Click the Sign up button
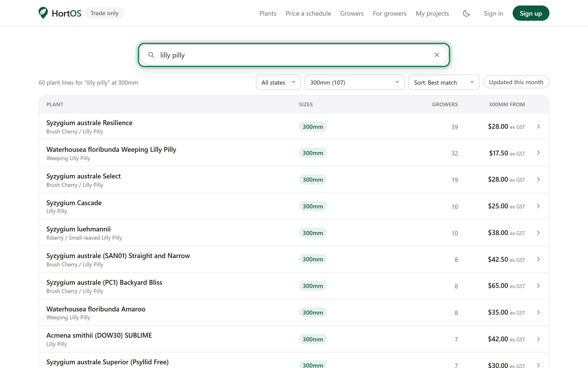Viewport: 588px width, 368px height. click(x=531, y=13)
